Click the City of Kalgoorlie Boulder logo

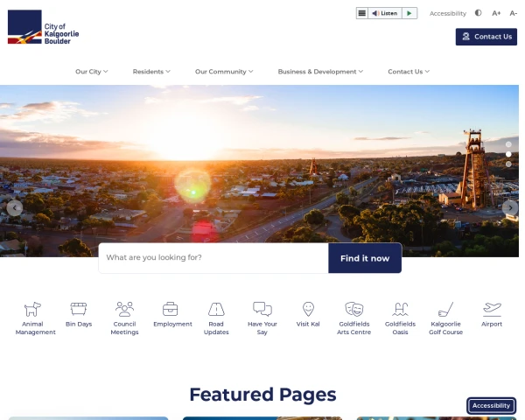click(43, 27)
